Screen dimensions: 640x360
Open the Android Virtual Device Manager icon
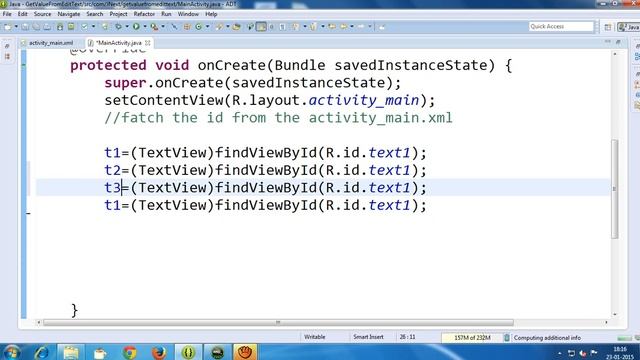coord(71,27)
